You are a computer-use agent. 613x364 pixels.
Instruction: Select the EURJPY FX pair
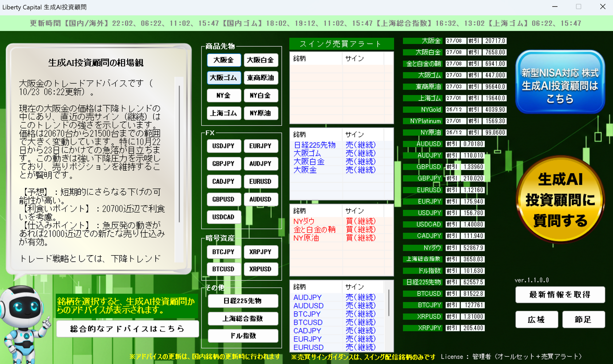(261, 146)
